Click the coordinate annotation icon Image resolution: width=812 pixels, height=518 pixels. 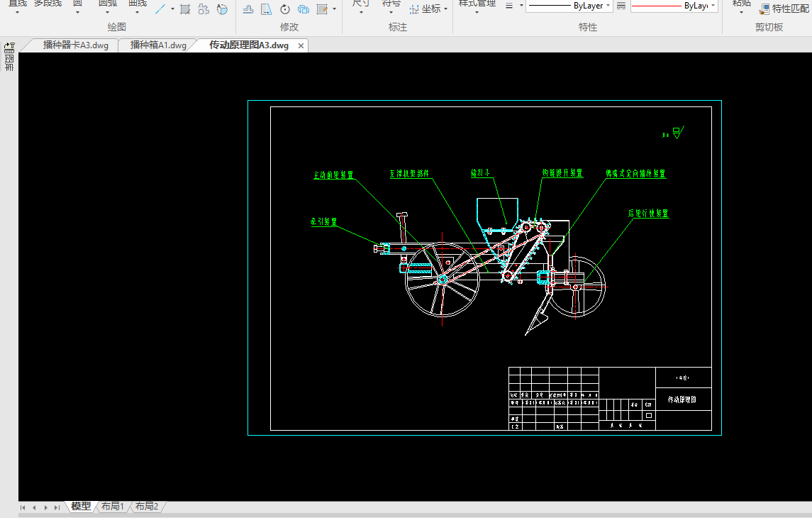pos(414,9)
